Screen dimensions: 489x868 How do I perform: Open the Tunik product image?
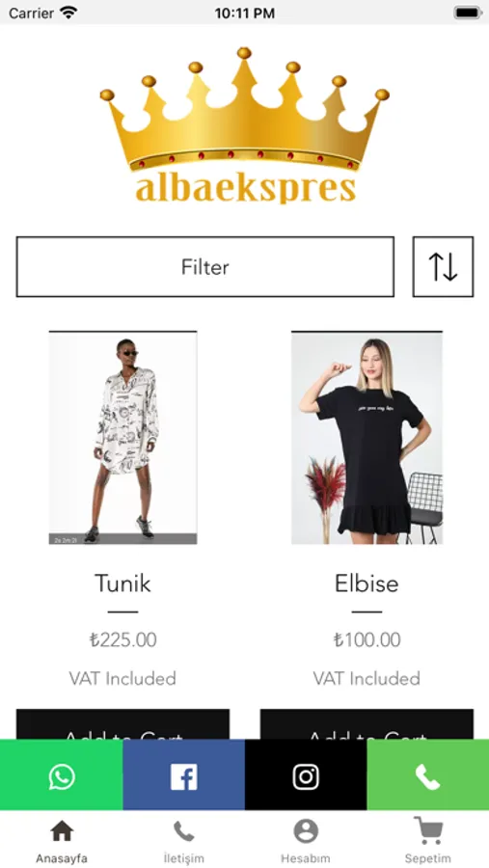[x=122, y=438]
